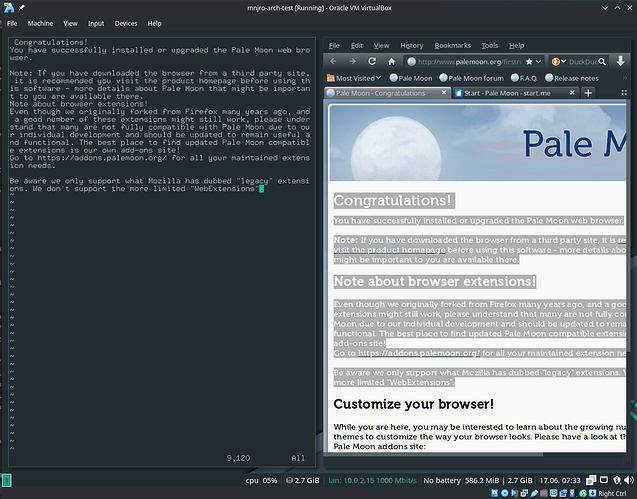Open the browser File menu
Viewport: 637px width, 499px height.
coord(334,46)
